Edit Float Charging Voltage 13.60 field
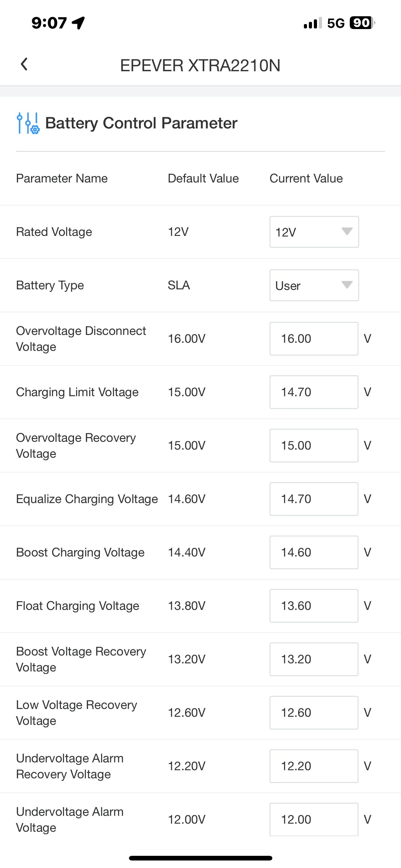Screen dimensions: 401x868 [x=314, y=606]
